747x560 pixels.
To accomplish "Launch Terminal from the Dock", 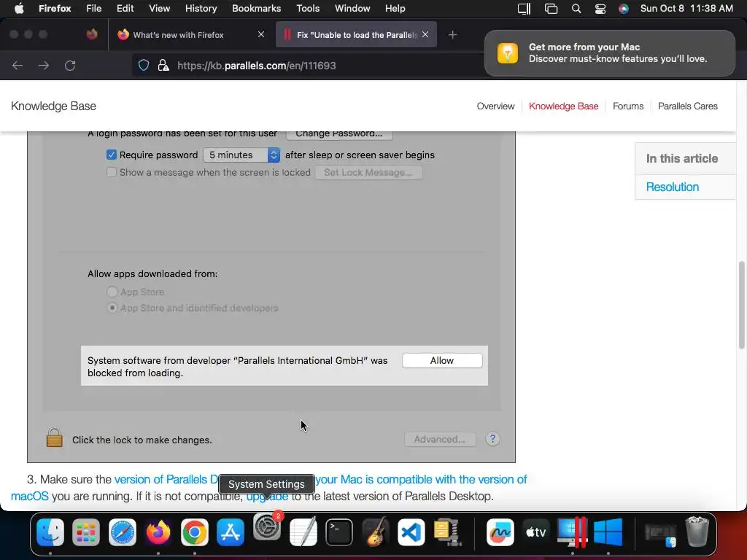I will 339,532.
